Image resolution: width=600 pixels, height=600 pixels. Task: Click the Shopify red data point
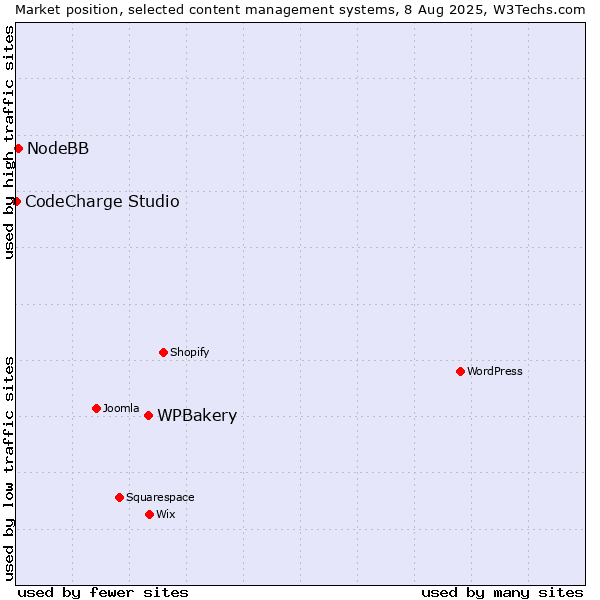coord(163,352)
